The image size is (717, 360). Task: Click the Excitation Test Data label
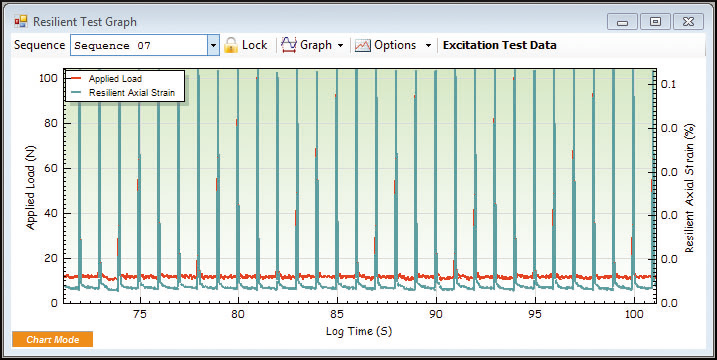(x=500, y=45)
